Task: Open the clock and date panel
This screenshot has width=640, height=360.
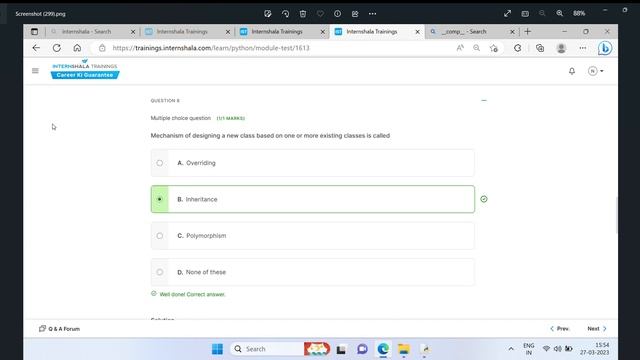Action: coord(594,349)
